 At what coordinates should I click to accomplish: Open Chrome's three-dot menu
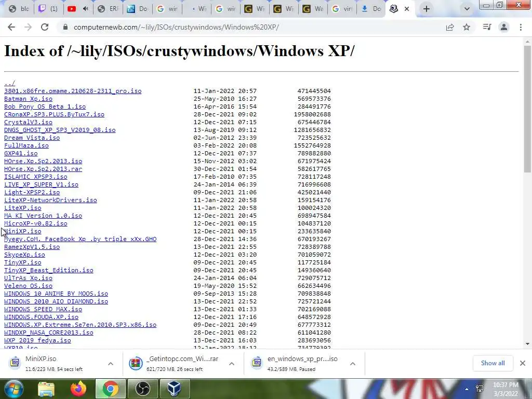coord(521,27)
